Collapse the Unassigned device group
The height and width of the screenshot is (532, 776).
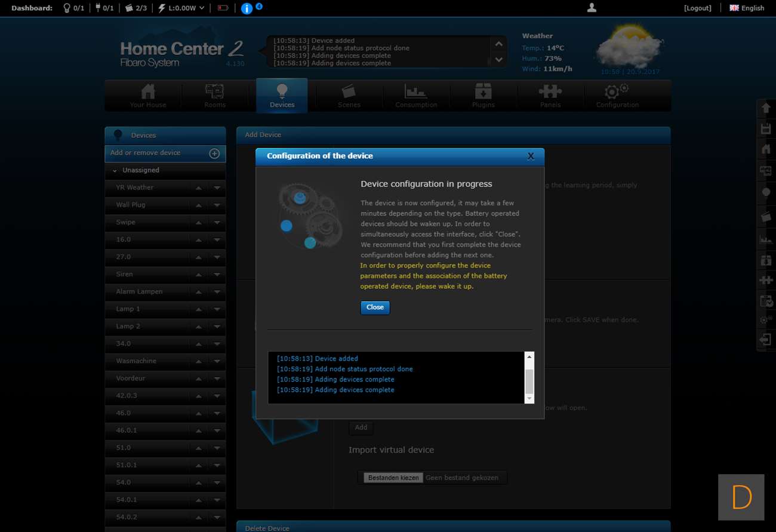click(115, 171)
